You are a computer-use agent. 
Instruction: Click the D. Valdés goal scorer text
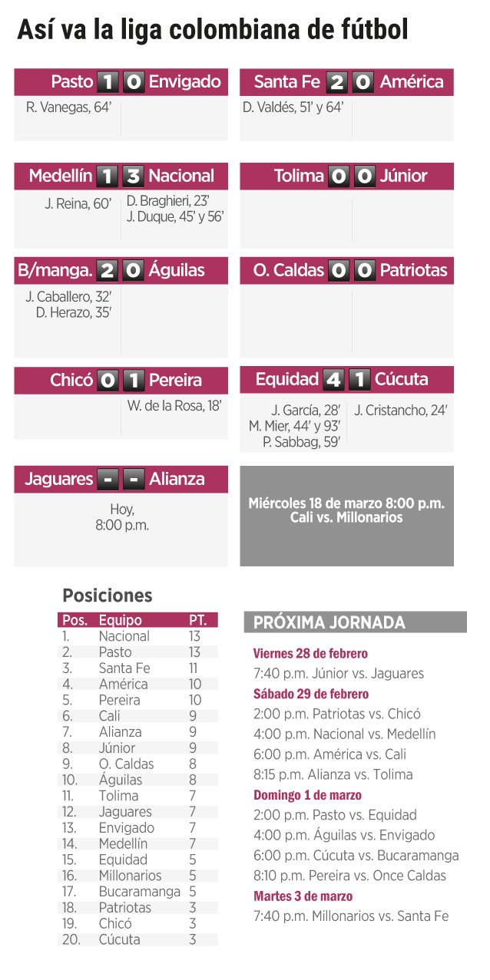tap(293, 107)
